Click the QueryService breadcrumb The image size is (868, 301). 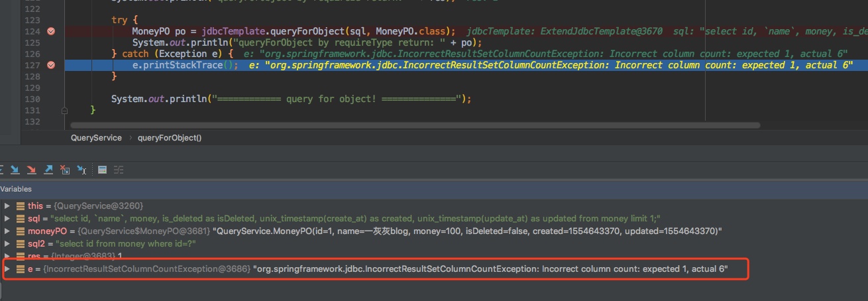(x=96, y=138)
